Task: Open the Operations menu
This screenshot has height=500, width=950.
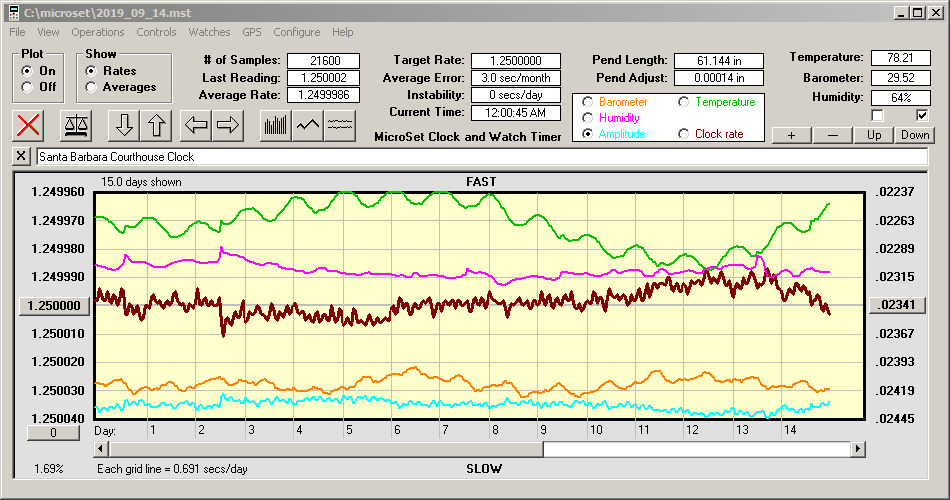Action: (x=98, y=32)
